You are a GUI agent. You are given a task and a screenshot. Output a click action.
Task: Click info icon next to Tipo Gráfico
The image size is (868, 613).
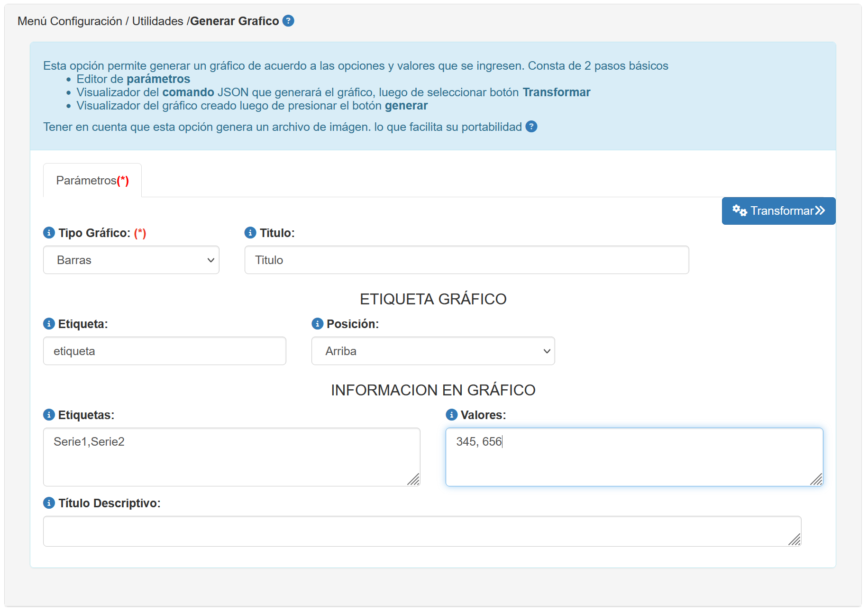pos(49,233)
